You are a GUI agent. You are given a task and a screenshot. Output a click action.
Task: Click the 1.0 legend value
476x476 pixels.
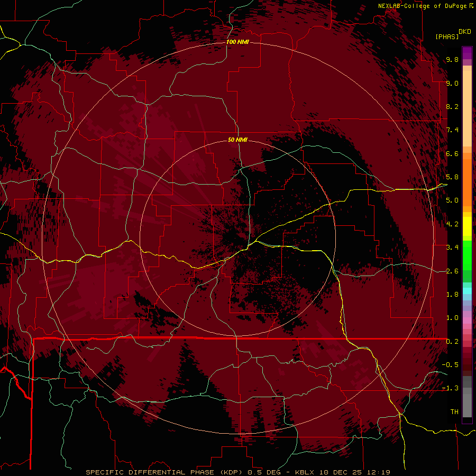pyautogui.click(x=452, y=318)
